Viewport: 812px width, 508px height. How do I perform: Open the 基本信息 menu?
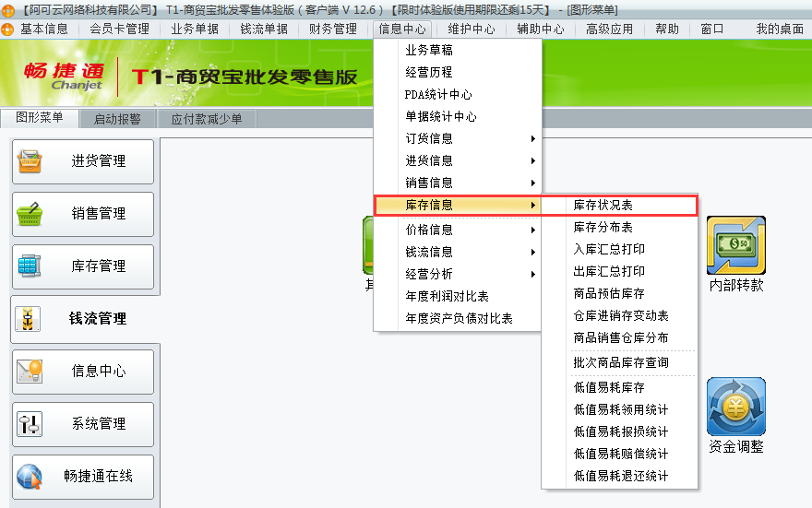coord(44,29)
